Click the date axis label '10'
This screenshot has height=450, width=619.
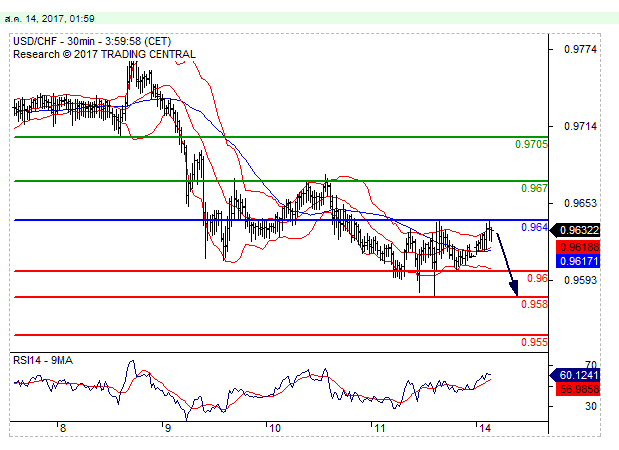point(274,428)
